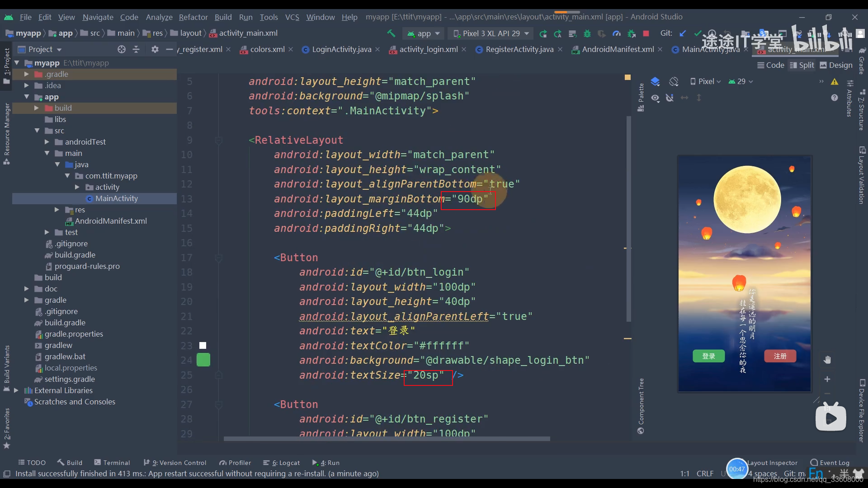The image size is (868, 488).
Task: Click white color swatch on line 23 gutter
Action: tap(203, 346)
